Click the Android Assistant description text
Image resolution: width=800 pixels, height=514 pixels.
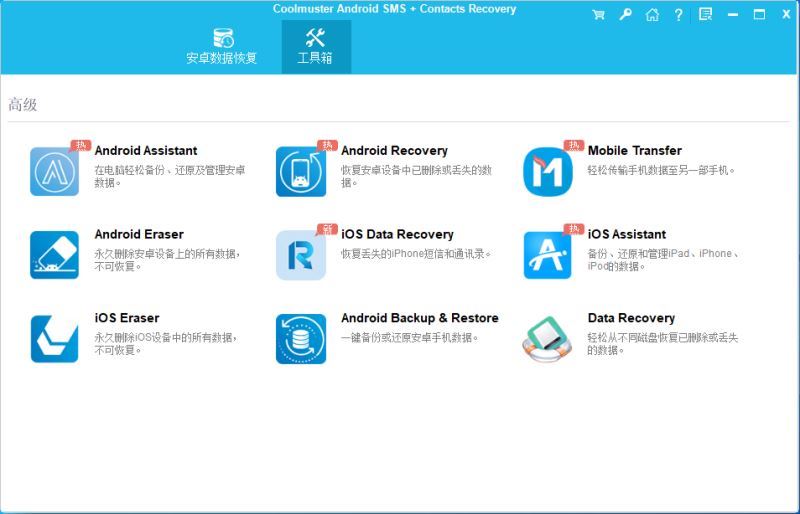(x=170, y=176)
